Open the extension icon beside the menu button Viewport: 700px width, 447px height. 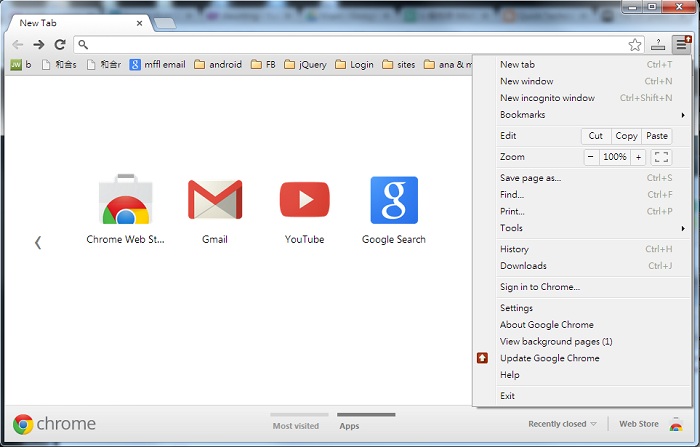pos(658,44)
